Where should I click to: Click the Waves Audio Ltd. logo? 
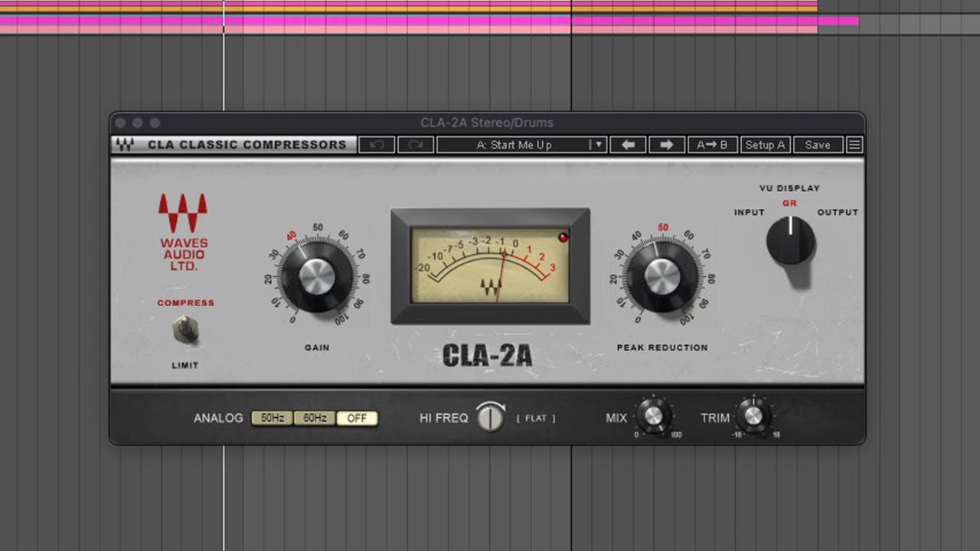183,232
